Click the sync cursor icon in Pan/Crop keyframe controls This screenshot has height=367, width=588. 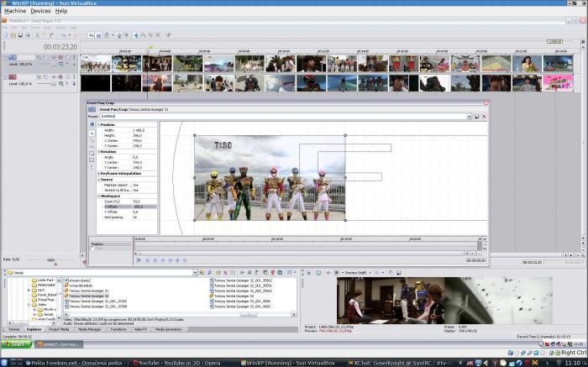click(x=139, y=260)
